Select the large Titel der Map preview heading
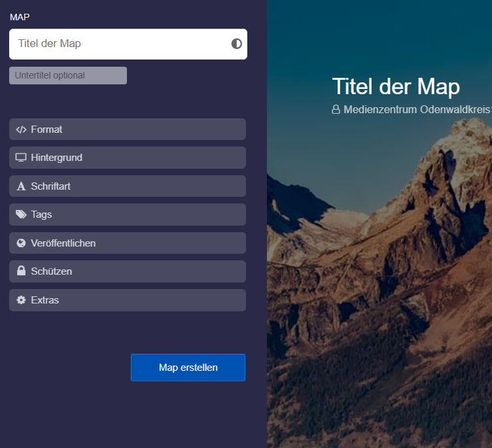This screenshot has height=448, width=492. (396, 86)
